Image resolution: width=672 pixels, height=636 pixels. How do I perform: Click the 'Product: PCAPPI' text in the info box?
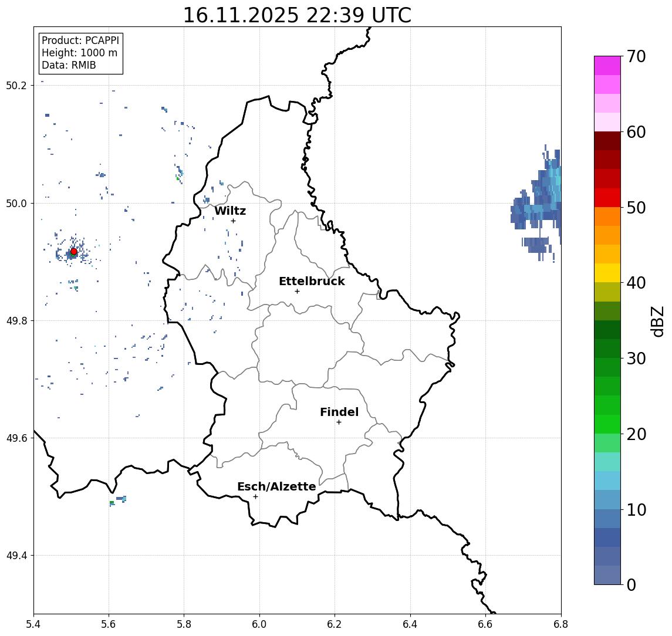(x=80, y=40)
